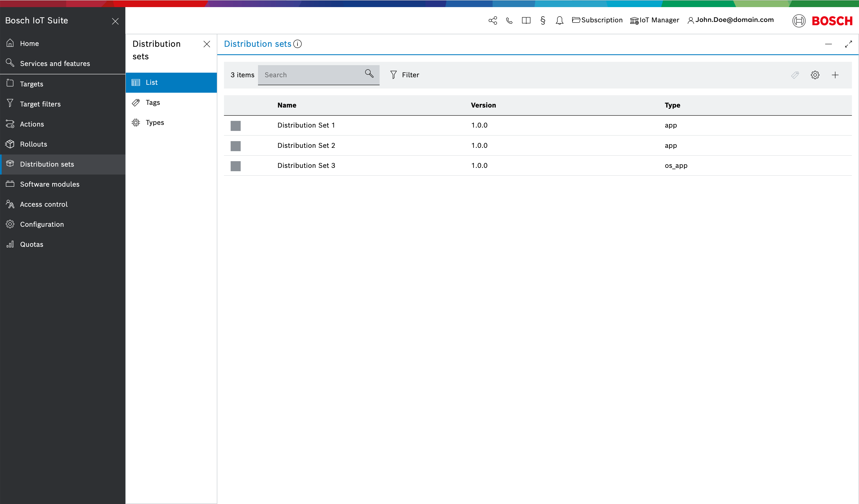The width and height of the screenshot is (859, 504).
Task: Tick the Distribution Set 2 checkbox
Action: 236,146
